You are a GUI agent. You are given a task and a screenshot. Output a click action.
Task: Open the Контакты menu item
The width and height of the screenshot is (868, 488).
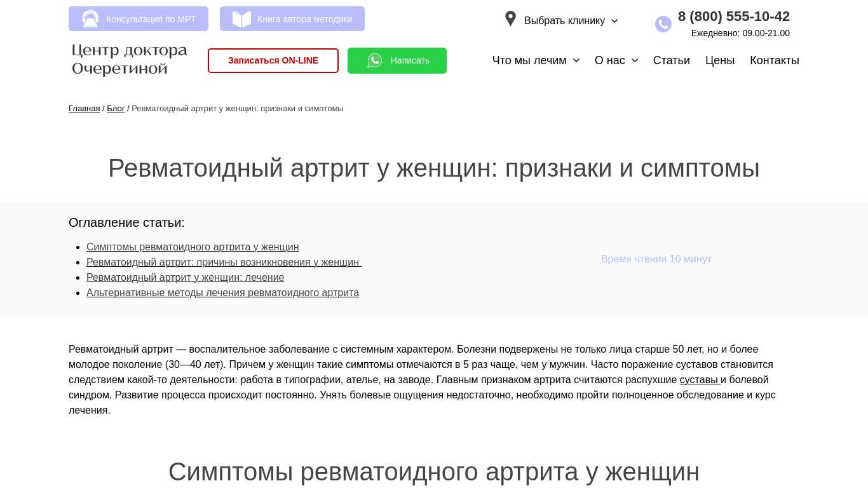(774, 60)
